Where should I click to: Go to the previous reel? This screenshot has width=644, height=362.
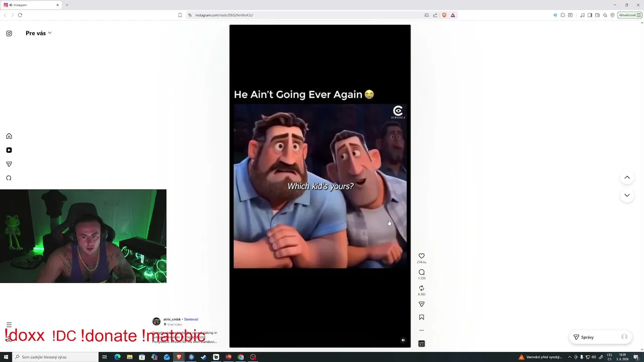pyautogui.click(x=627, y=177)
